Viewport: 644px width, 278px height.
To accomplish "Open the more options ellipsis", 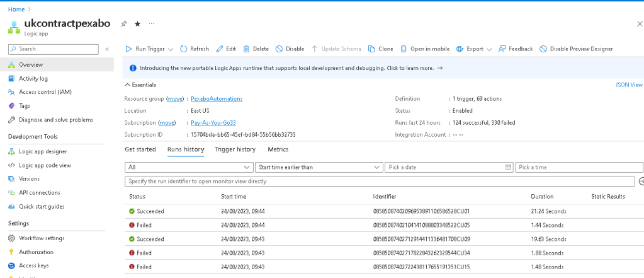I will pos(152,24).
